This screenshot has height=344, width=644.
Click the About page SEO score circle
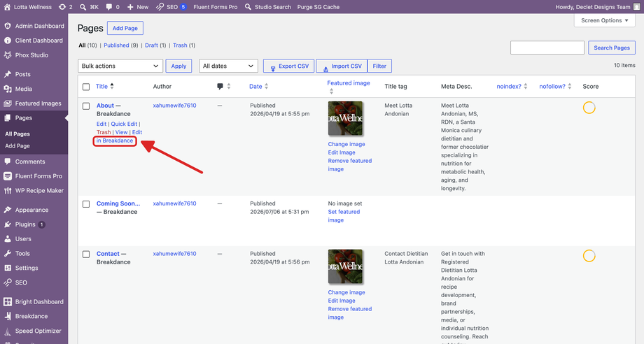[x=589, y=108]
